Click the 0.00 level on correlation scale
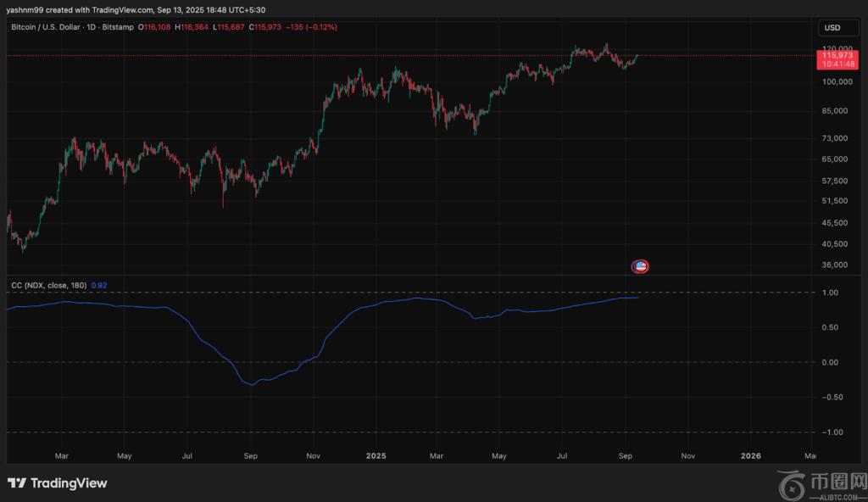 (x=830, y=363)
